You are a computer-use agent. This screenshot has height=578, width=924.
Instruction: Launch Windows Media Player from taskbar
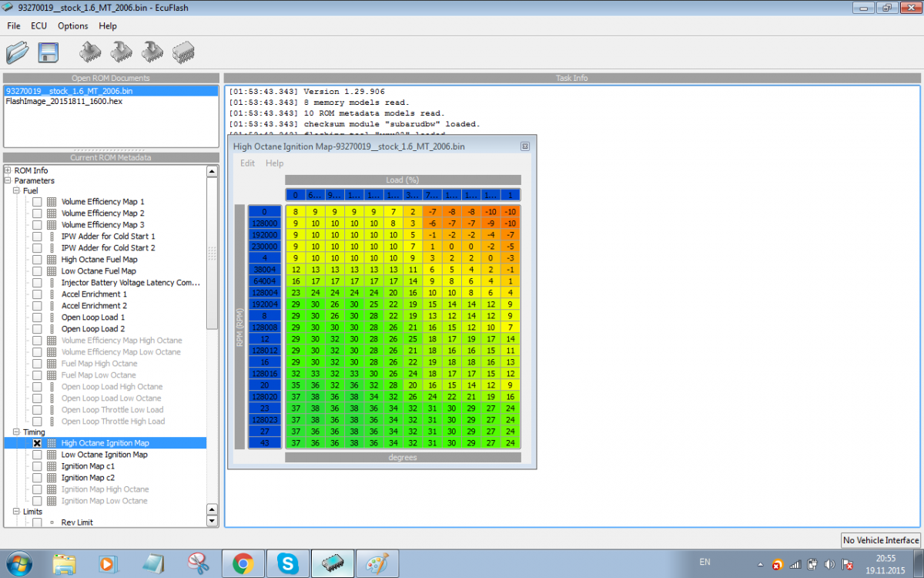pos(107,564)
